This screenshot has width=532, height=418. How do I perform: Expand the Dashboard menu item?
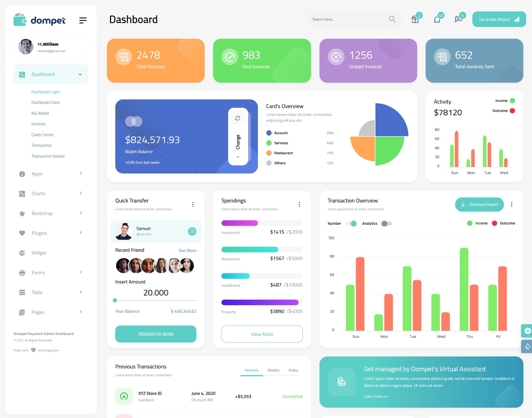tap(79, 74)
